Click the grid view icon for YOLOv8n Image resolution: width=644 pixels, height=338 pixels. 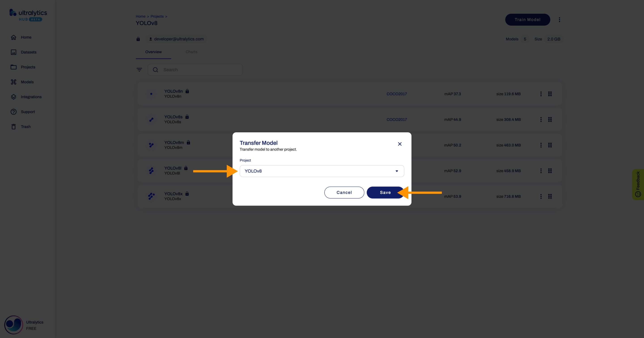(x=550, y=94)
